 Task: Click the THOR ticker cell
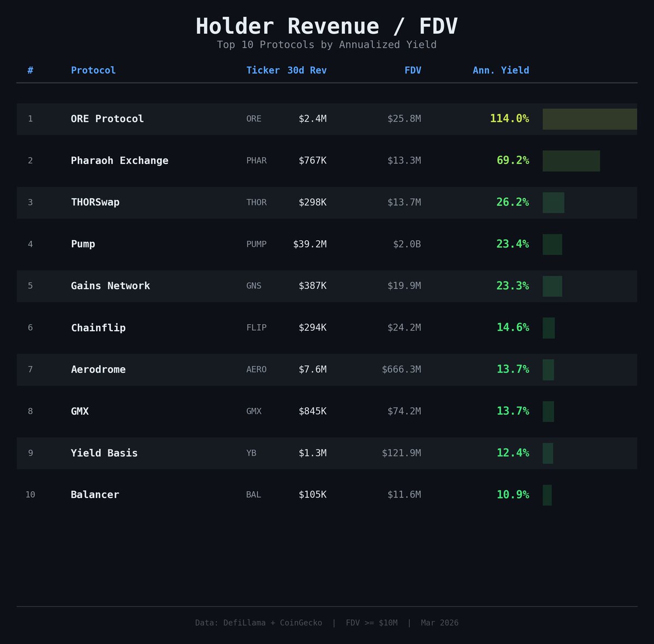[256, 203]
